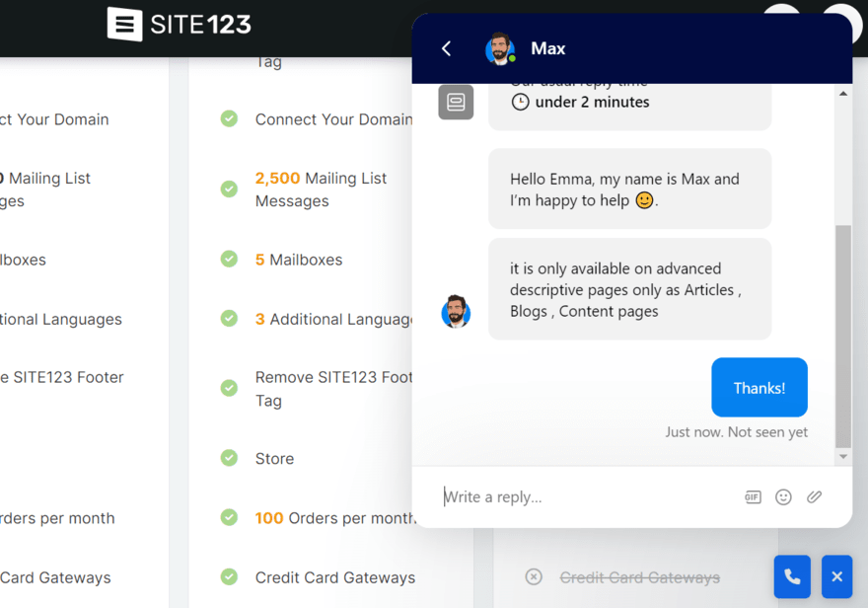Click the check icon beside Store
This screenshot has width=868, height=608.
click(229, 458)
